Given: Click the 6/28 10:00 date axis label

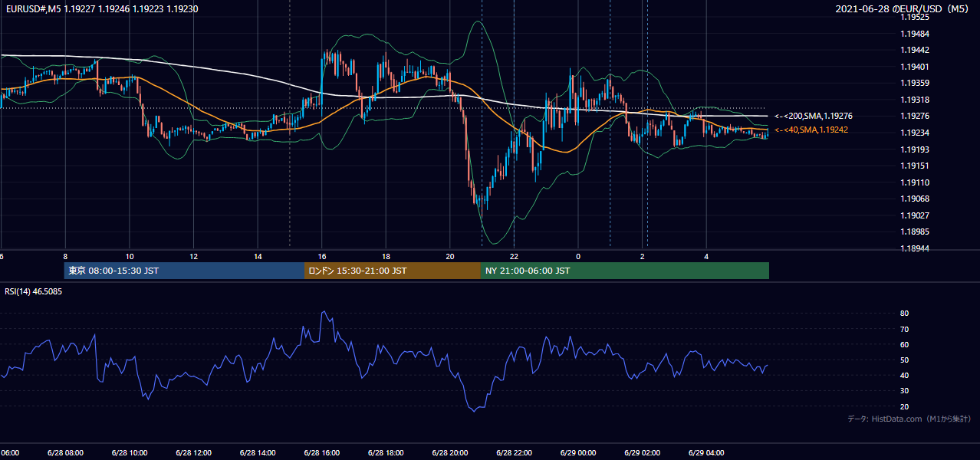Looking at the screenshot, I should pos(129,452).
